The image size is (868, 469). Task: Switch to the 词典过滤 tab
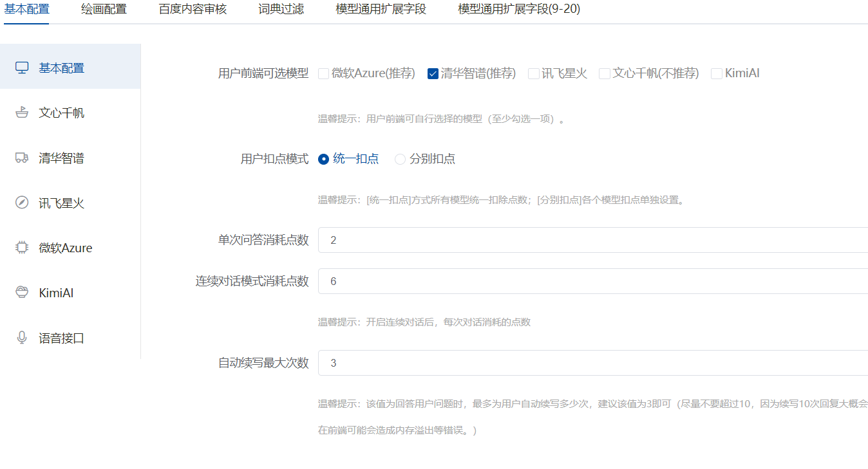click(x=281, y=9)
